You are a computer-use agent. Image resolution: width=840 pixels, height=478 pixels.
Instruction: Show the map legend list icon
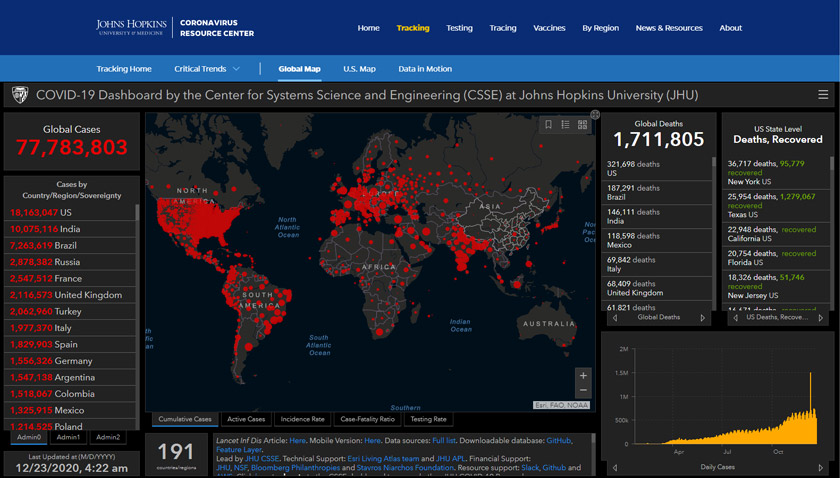point(565,125)
